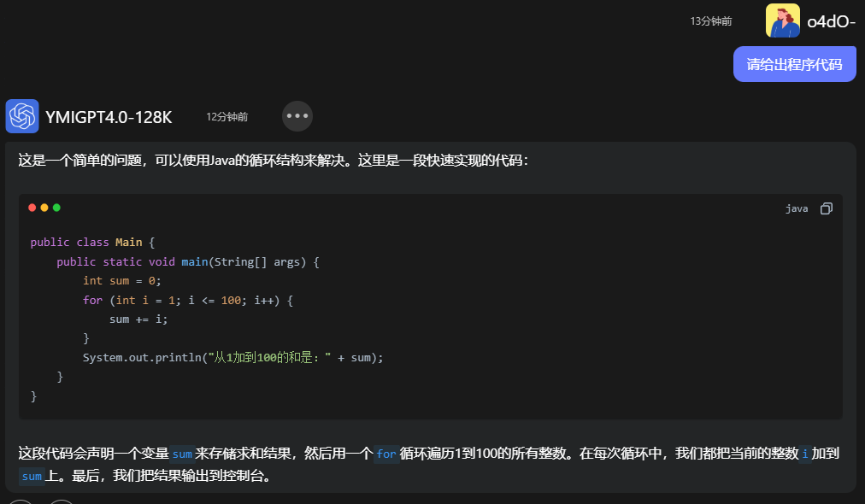Click the inline 'i' code tag

pos(804,454)
